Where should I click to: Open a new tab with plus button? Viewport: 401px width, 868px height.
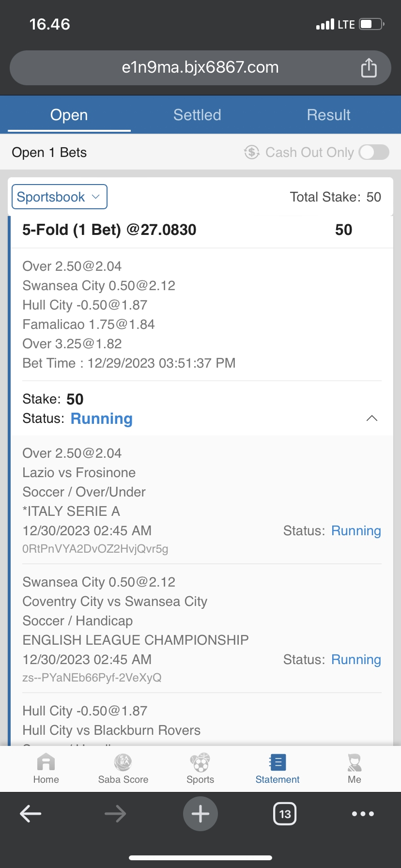point(200,814)
